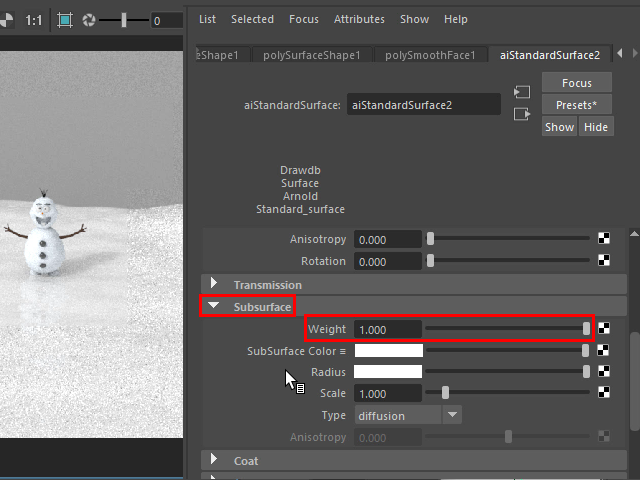Click the checker map icon beside Radius
640x480 pixels.
(x=604, y=372)
